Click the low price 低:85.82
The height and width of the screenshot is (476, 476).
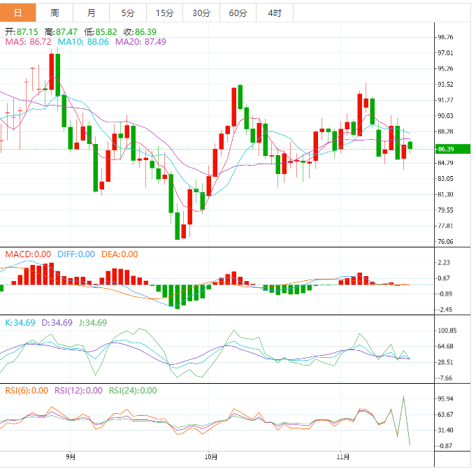click(x=101, y=32)
